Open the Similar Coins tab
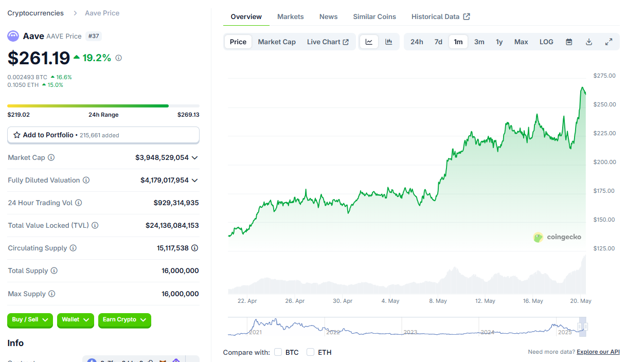 pos(374,16)
